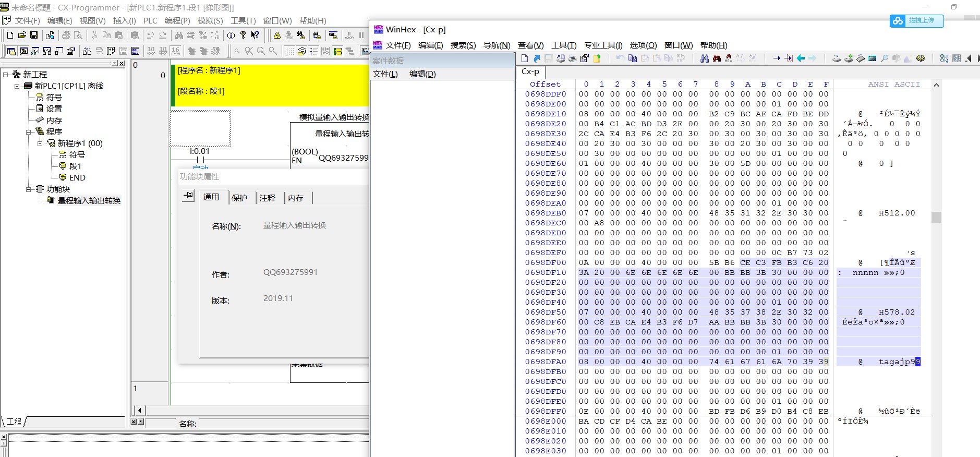Click the Save floppy disk icon
The width and height of the screenshot is (980, 457).
34,35
